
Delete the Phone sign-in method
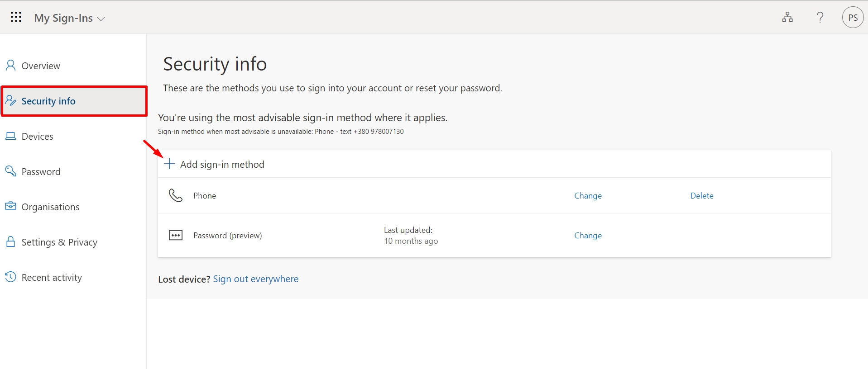(x=701, y=196)
